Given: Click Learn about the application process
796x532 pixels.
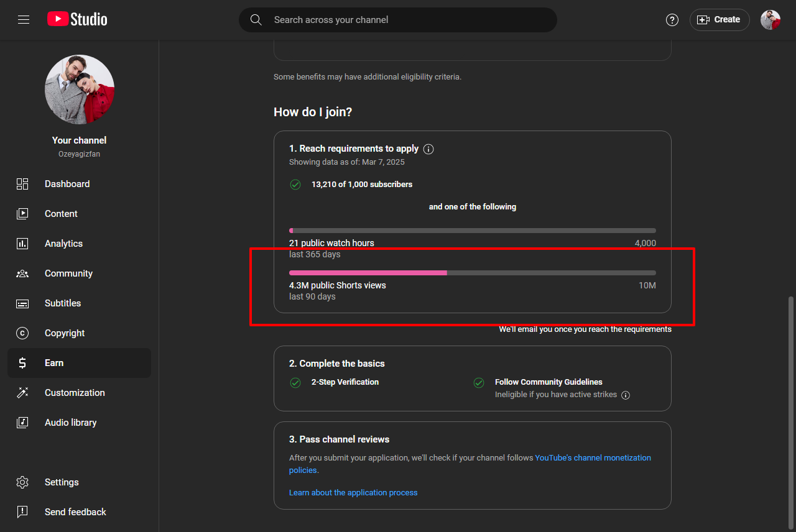Looking at the screenshot, I should click(353, 493).
